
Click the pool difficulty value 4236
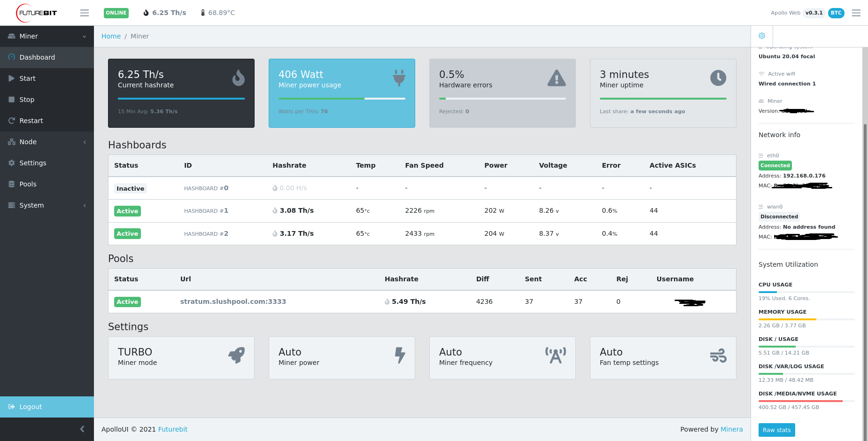pyautogui.click(x=484, y=302)
